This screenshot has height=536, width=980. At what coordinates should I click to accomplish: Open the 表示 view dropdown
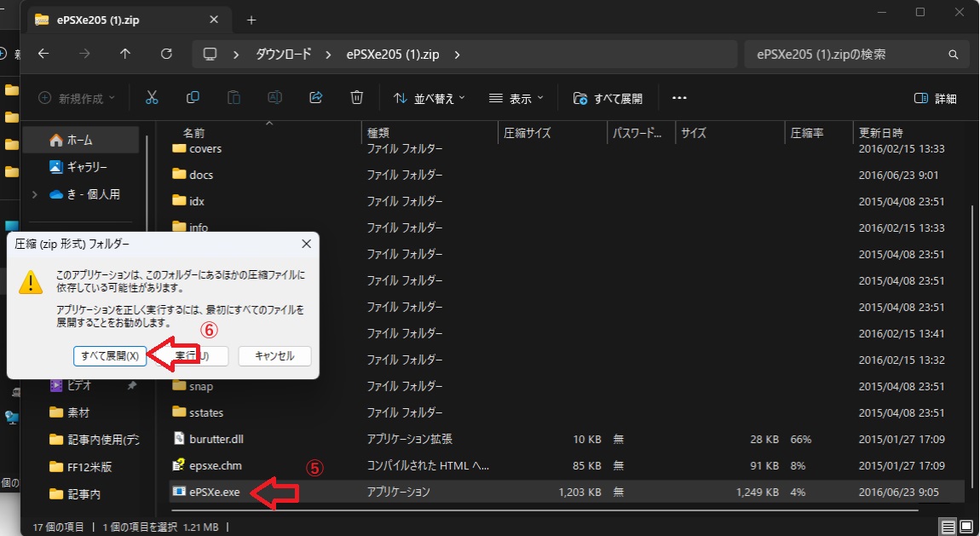[515, 97]
